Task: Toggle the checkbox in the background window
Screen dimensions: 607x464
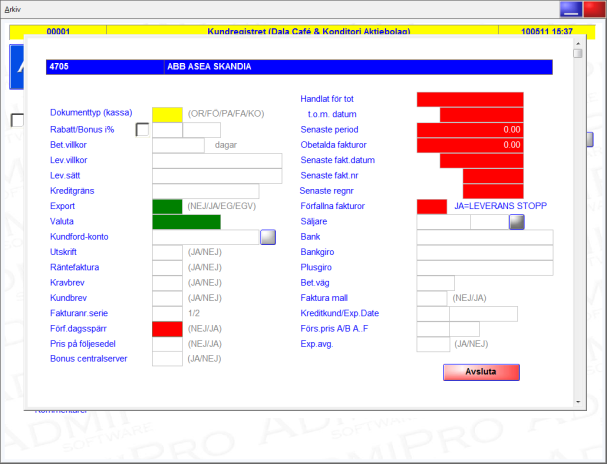Action: pos(17,120)
